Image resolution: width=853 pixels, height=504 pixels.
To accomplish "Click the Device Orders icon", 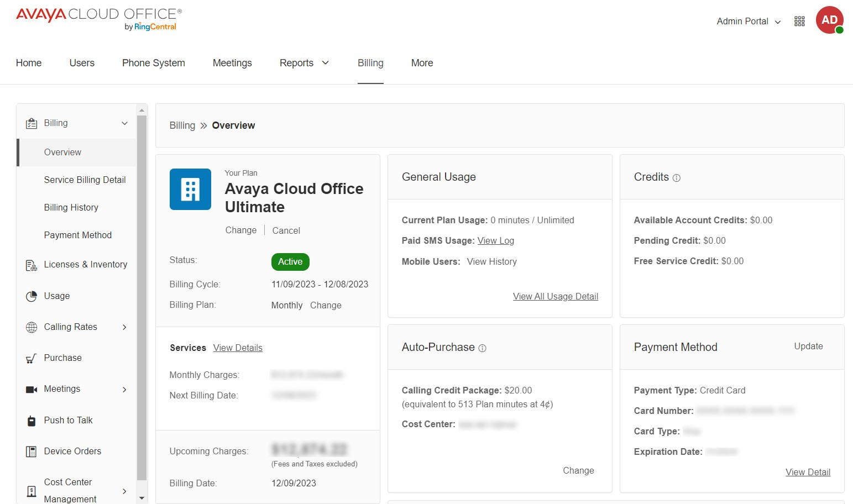I will click(x=32, y=452).
